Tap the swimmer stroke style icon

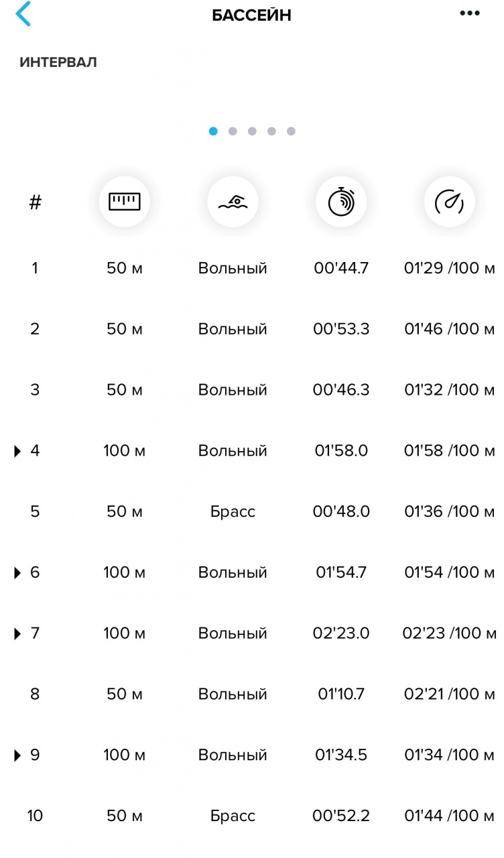[233, 202]
